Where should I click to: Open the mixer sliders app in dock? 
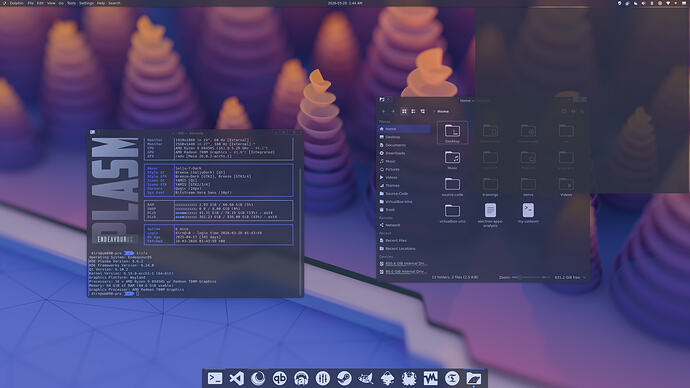(x=323, y=378)
